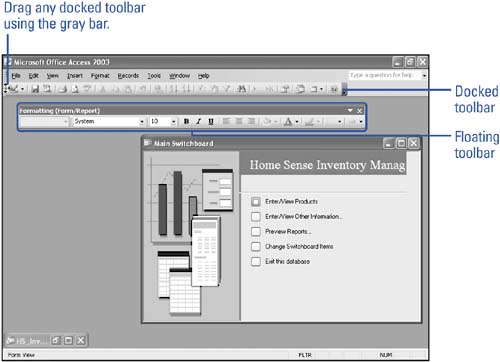Click Change Switchboard Items button

(256, 246)
